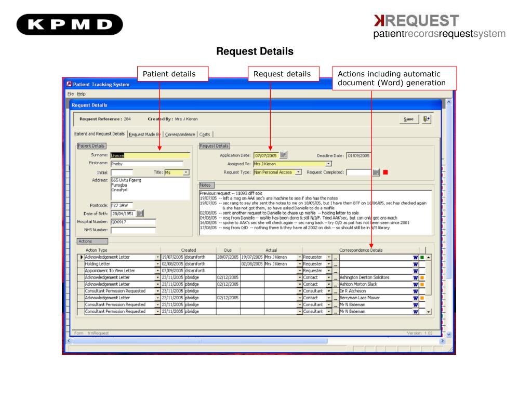This screenshot has height=399, width=532.
Task: Generate Word letter for Ashington Denton Solicitors
Action: 416,277
